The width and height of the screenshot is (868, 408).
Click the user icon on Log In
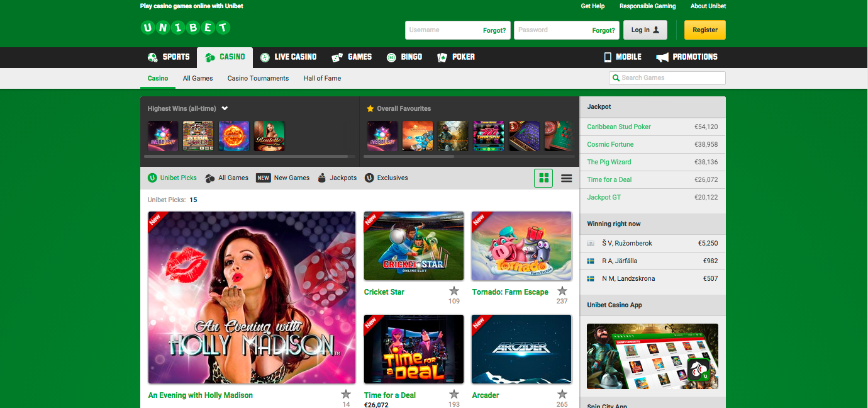(x=657, y=30)
